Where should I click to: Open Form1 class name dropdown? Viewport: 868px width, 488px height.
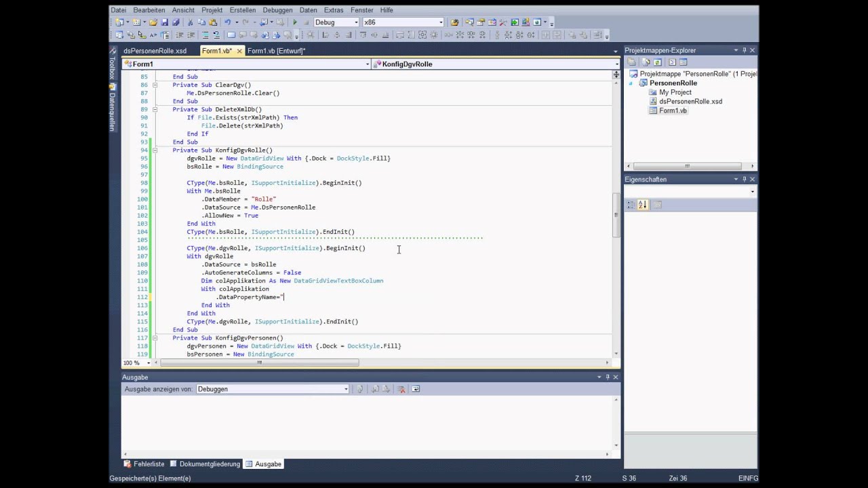[368, 64]
